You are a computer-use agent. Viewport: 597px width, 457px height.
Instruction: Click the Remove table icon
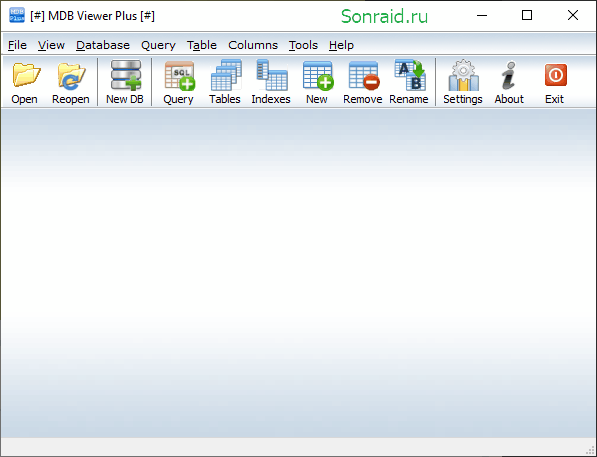(x=364, y=75)
